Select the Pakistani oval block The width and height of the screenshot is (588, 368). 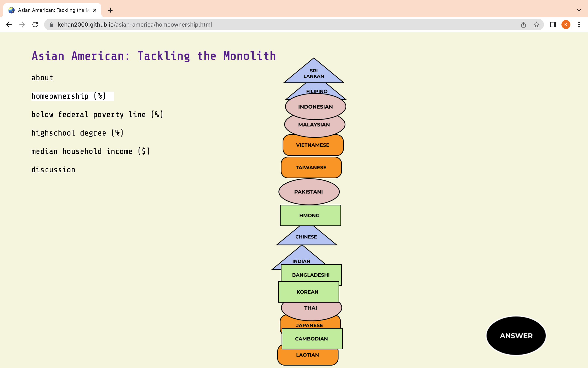[x=309, y=192]
